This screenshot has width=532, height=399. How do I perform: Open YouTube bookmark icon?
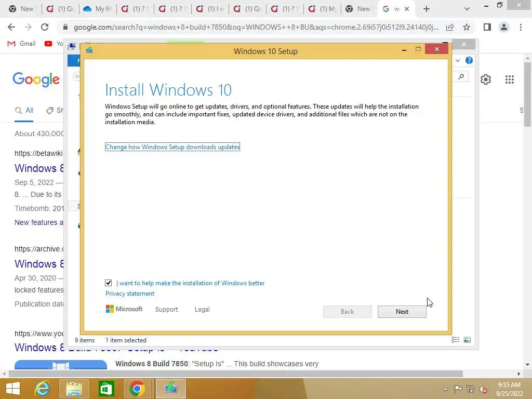[48, 44]
